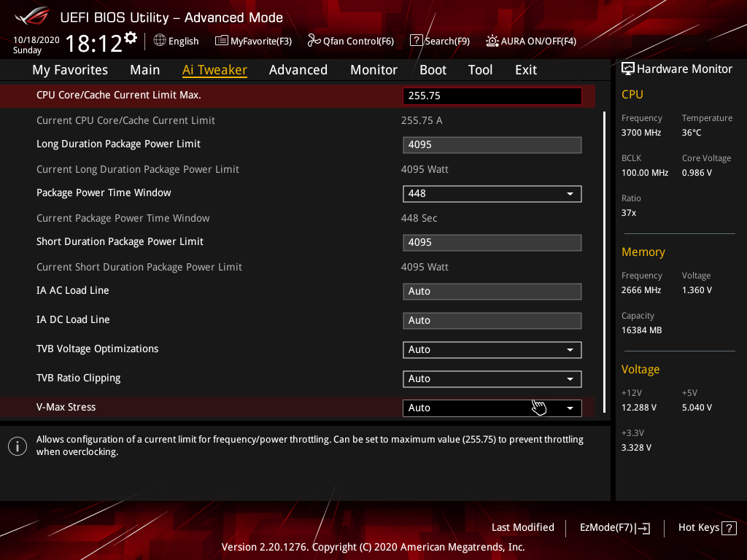Click the ROG logo icon
The height and width of the screenshot is (560, 747).
coord(32,16)
